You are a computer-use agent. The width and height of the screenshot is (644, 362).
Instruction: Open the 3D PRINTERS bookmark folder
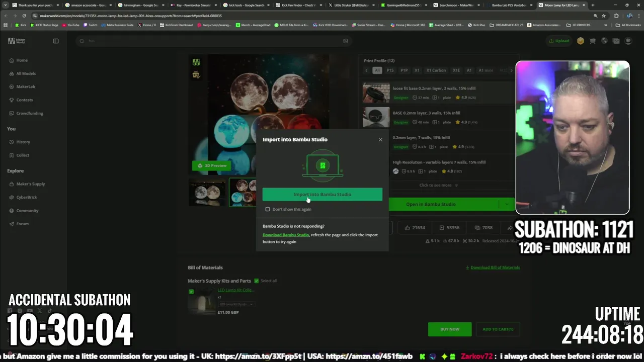(578, 25)
